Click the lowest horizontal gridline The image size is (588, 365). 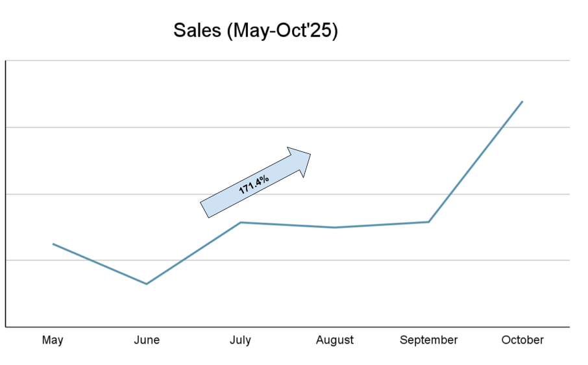pyautogui.click(x=389, y=260)
